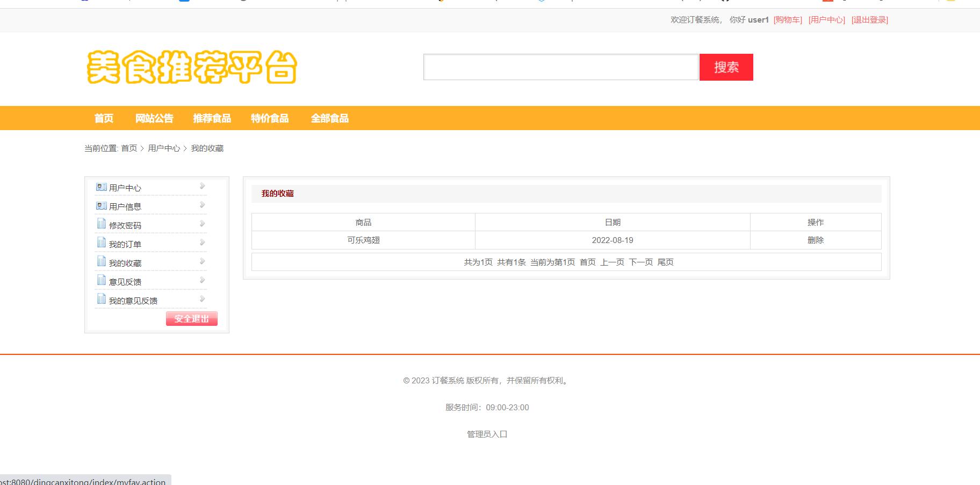Click the document icon beside 修改密码
Image resolution: width=980 pixels, height=485 pixels.
point(102,224)
